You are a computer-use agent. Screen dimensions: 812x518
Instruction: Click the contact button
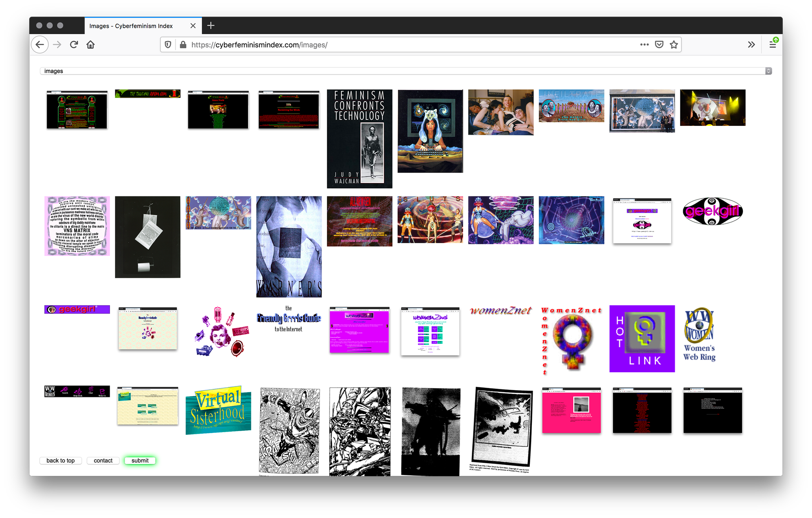click(103, 460)
